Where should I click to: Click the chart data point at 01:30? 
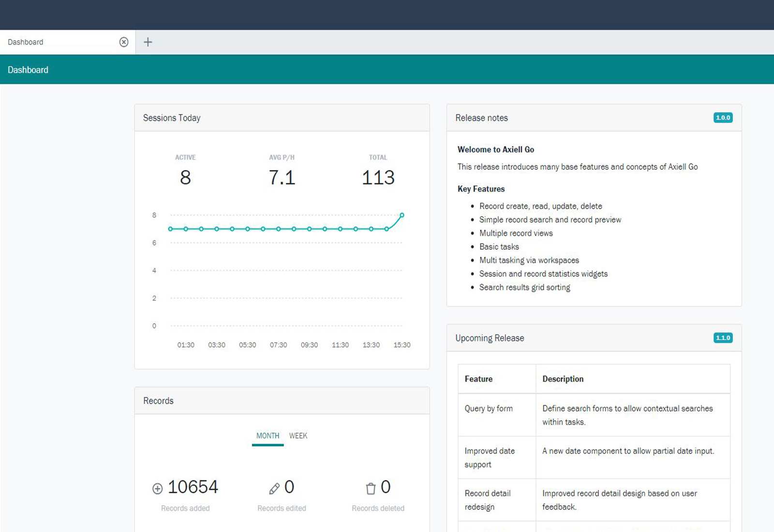click(186, 229)
